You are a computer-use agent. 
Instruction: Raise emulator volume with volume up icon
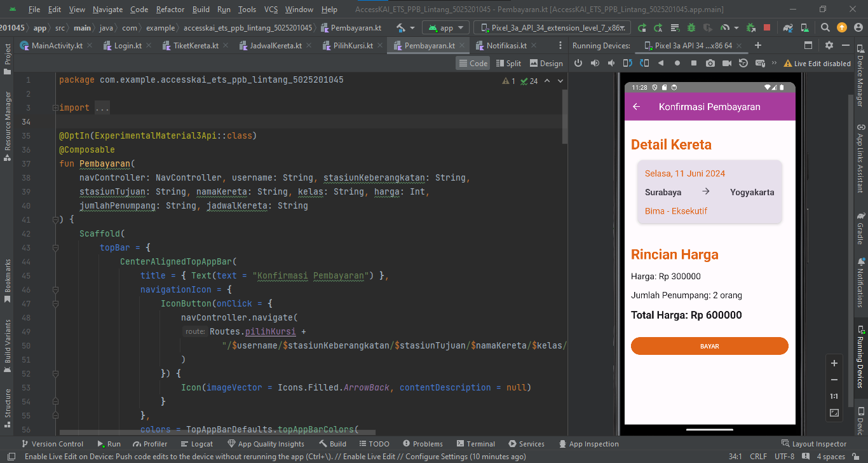point(595,63)
